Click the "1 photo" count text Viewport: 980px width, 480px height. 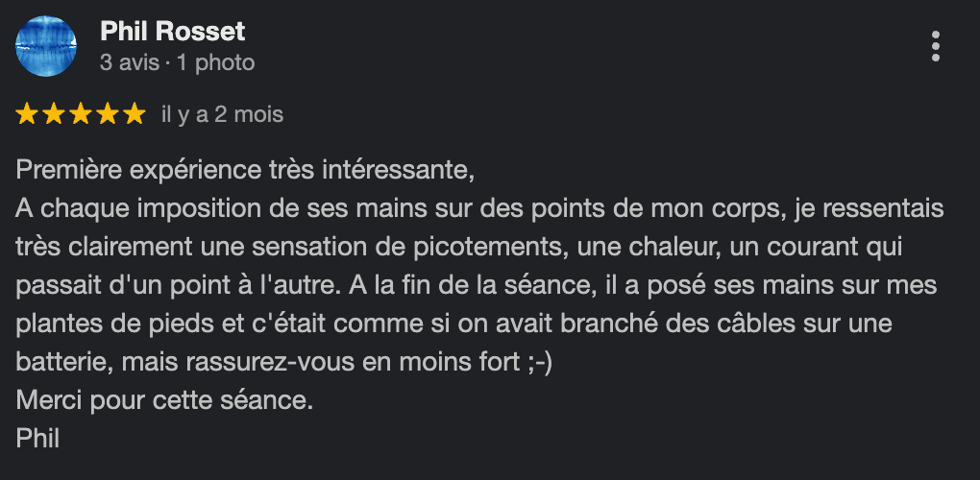tap(215, 63)
